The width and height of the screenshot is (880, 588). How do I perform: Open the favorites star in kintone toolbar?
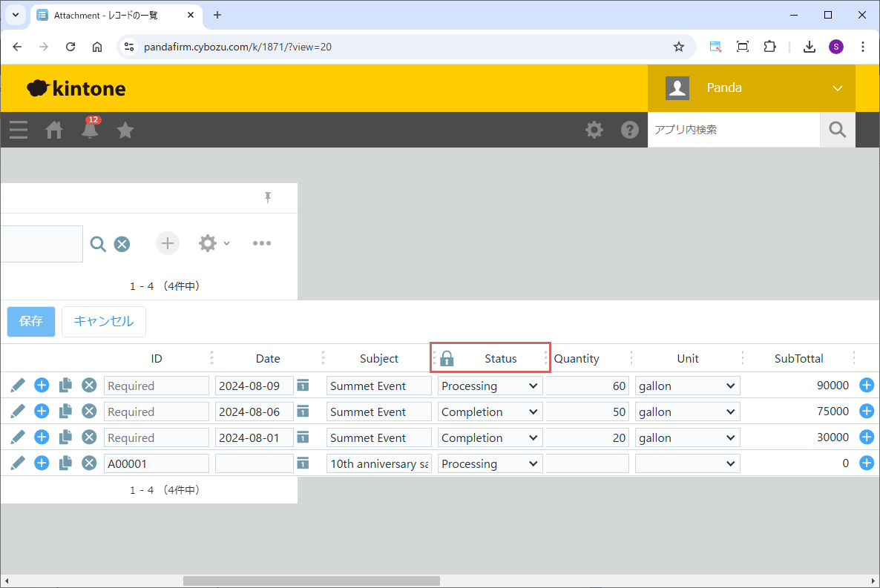[x=125, y=131]
